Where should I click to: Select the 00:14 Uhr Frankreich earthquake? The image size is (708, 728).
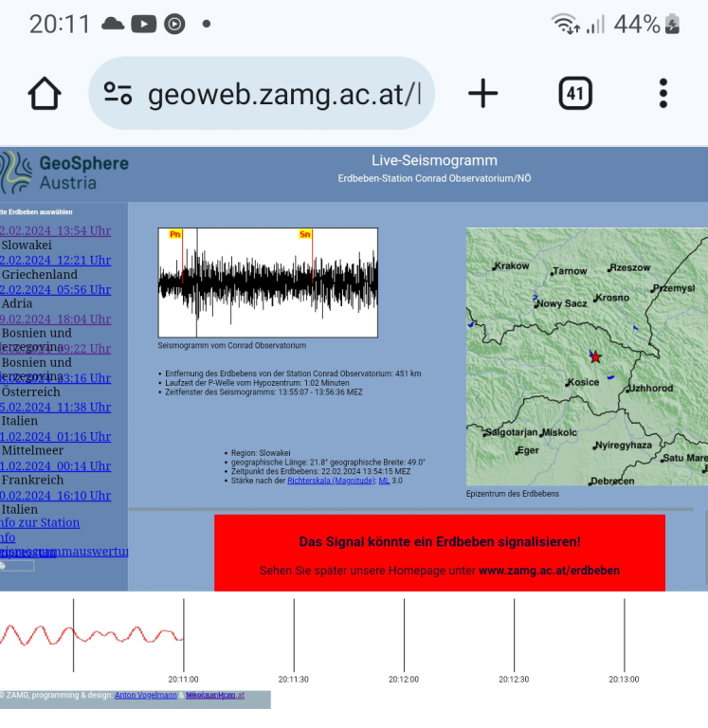tap(56, 465)
